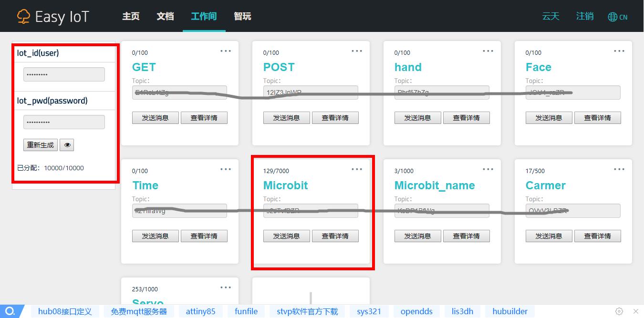Go to the 主页 tab
This screenshot has width=644, height=318.
pos(131,16)
